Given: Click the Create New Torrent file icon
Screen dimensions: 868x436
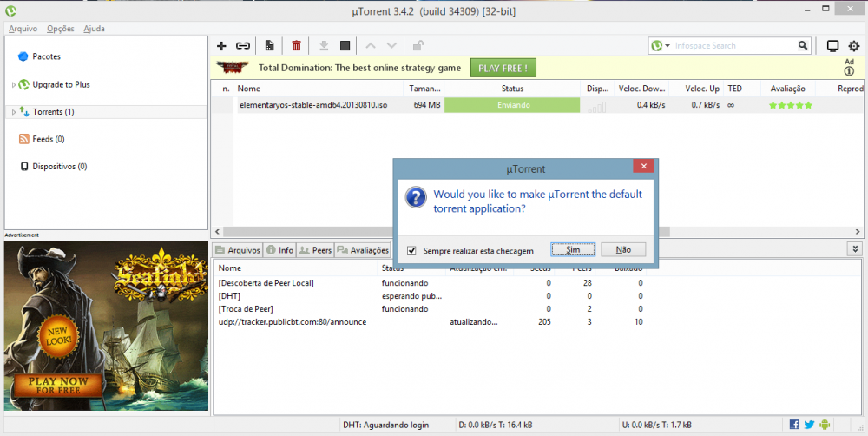Looking at the screenshot, I should [270, 46].
